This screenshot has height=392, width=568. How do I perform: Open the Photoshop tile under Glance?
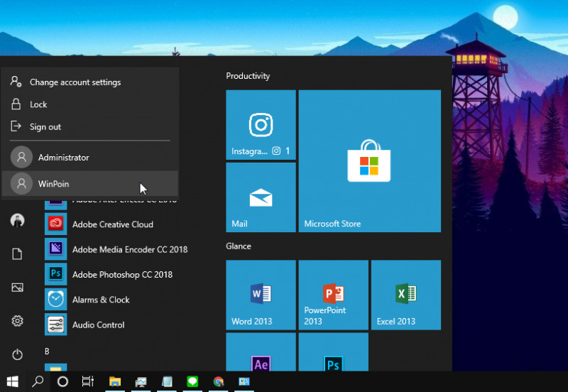pyautogui.click(x=333, y=352)
